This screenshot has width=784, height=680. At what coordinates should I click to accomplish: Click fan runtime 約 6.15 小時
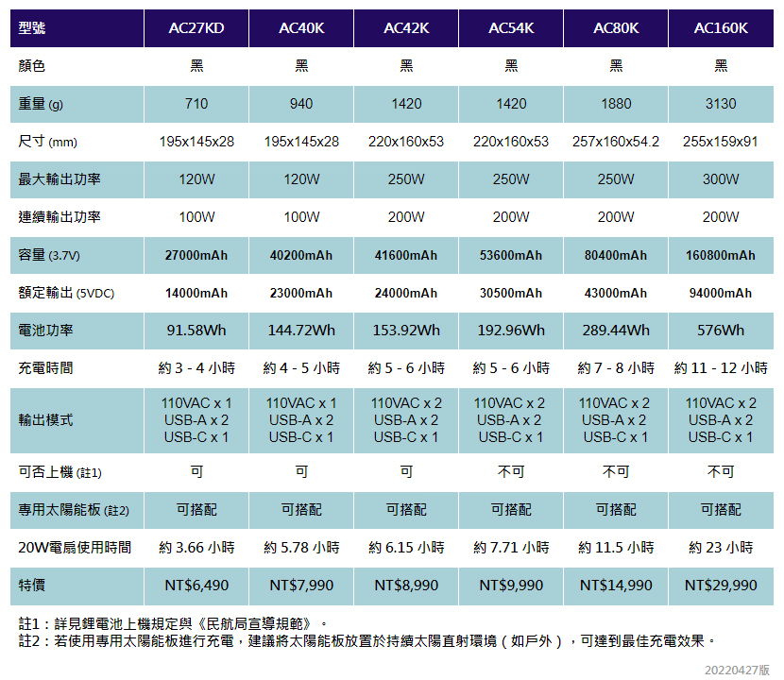tap(406, 548)
